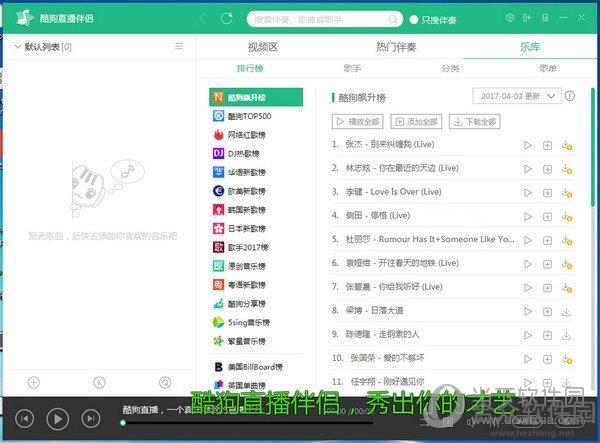
Task: Click the 下载全部 button
Action: pyautogui.click(x=474, y=122)
